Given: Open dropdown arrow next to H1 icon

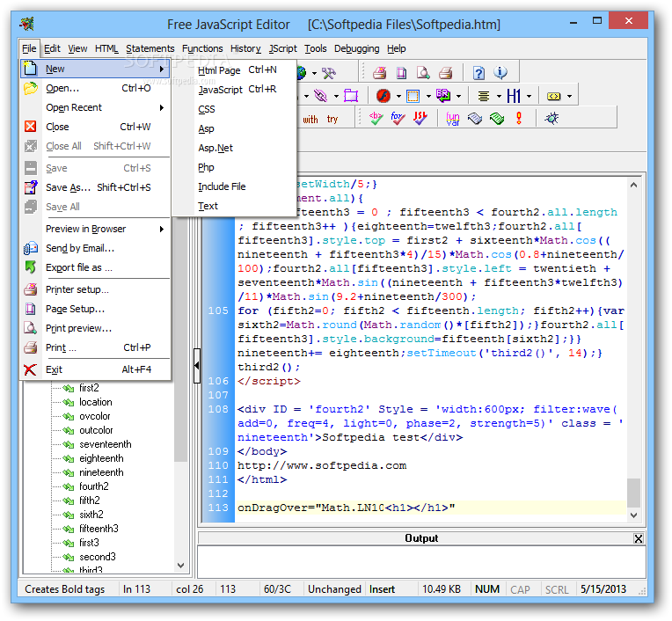Looking at the screenshot, I should (x=529, y=97).
